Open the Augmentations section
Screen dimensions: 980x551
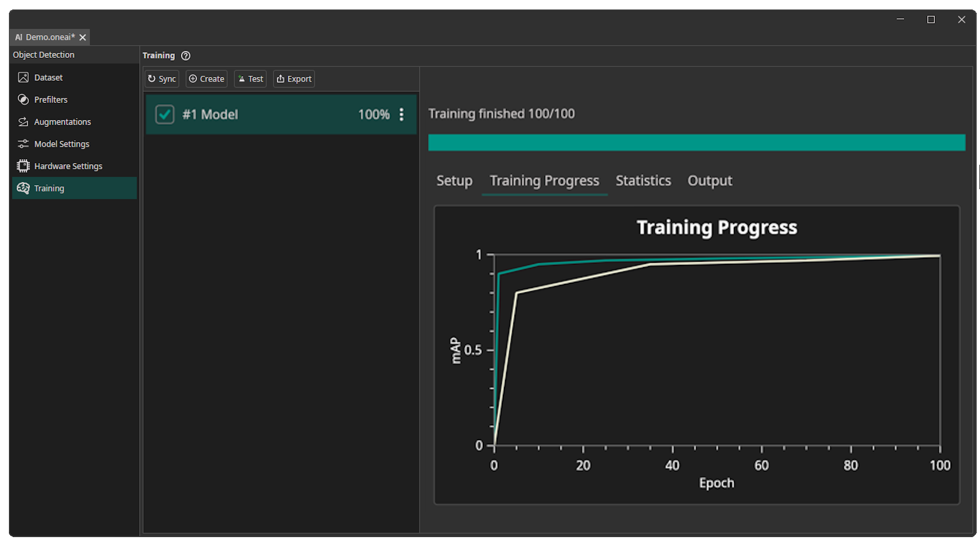[74, 122]
